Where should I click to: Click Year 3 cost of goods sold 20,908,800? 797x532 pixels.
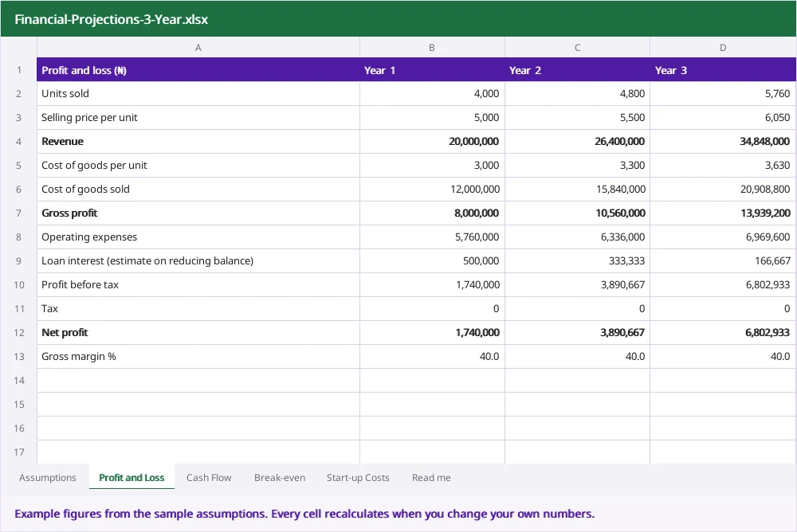point(723,189)
